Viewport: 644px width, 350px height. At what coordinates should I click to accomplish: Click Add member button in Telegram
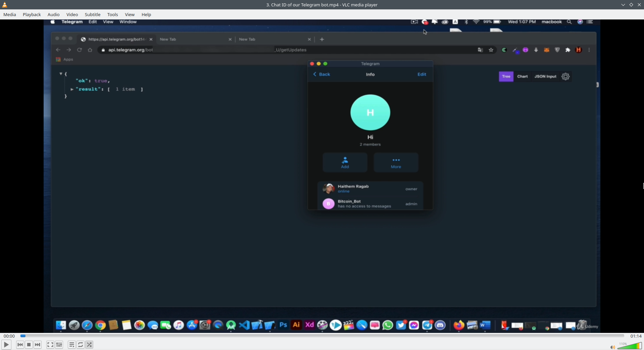pyautogui.click(x=345, y=162)
